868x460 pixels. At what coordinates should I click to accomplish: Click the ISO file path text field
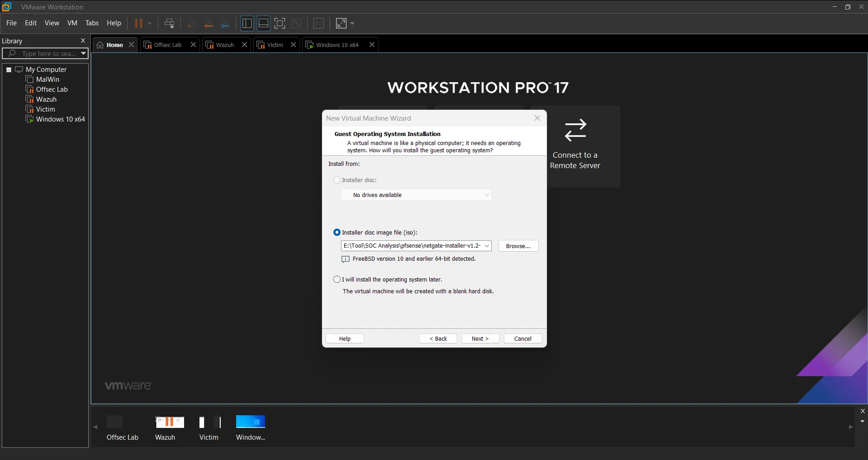[412, 246]
